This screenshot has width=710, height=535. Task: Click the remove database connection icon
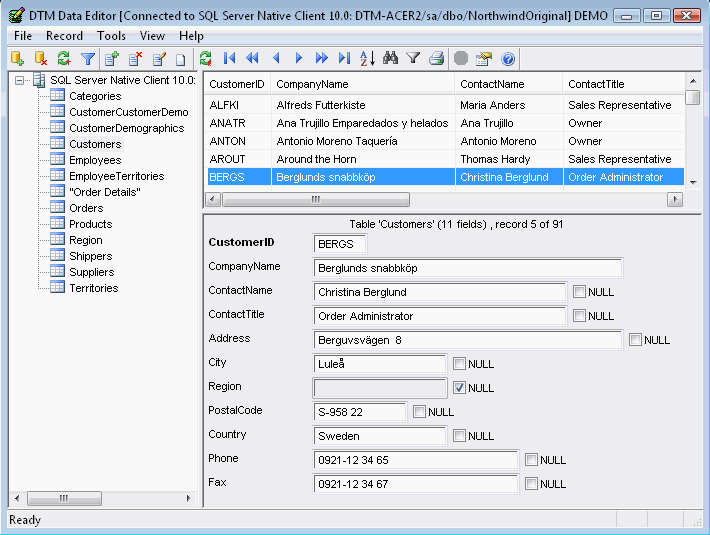(x=41, y=58)
